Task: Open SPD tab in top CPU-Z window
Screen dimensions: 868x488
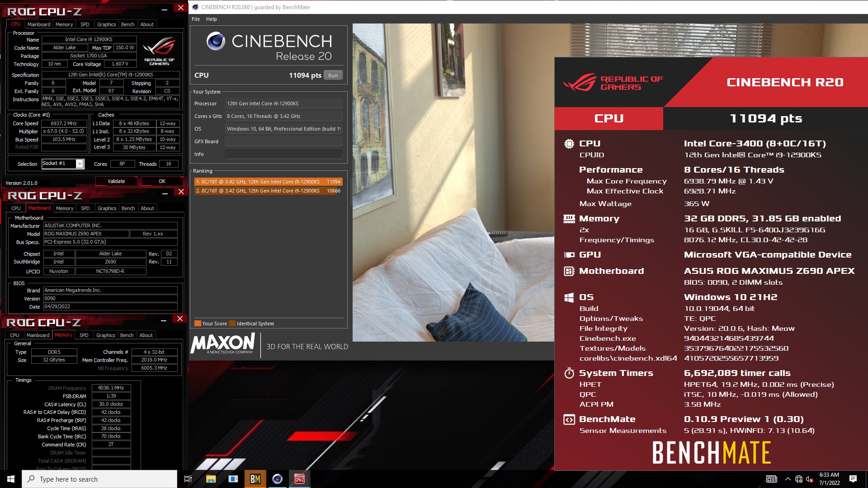Action: (x=85, y=24)
